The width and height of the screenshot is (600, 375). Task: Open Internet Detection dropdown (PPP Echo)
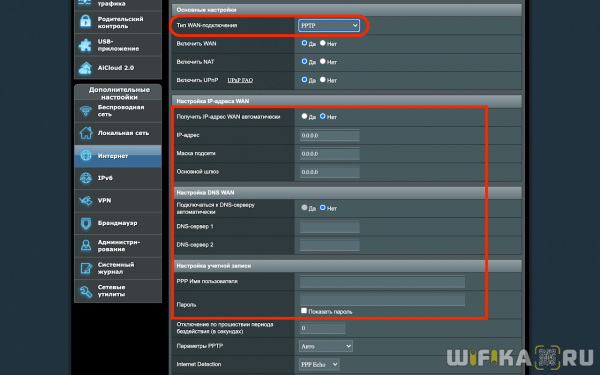(319, 364)
